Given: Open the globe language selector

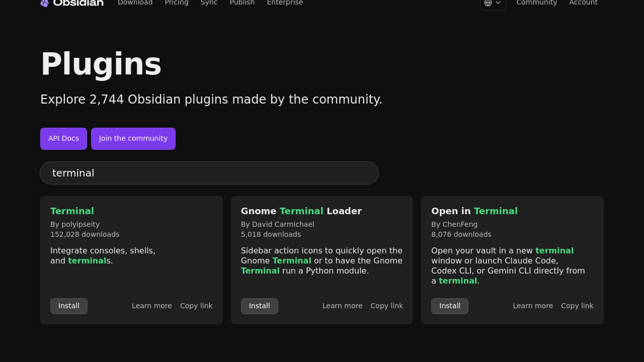Looking at the screenshot, I should (492, 3).
